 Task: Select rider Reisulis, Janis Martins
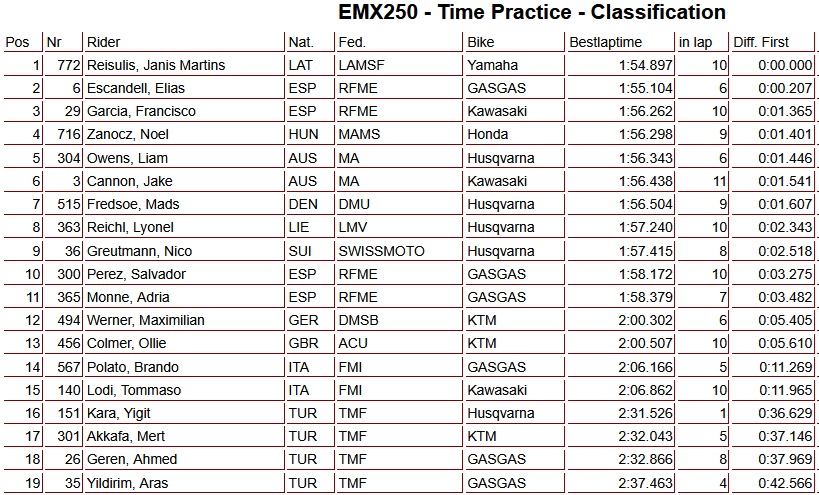click(x=156, y=65)
